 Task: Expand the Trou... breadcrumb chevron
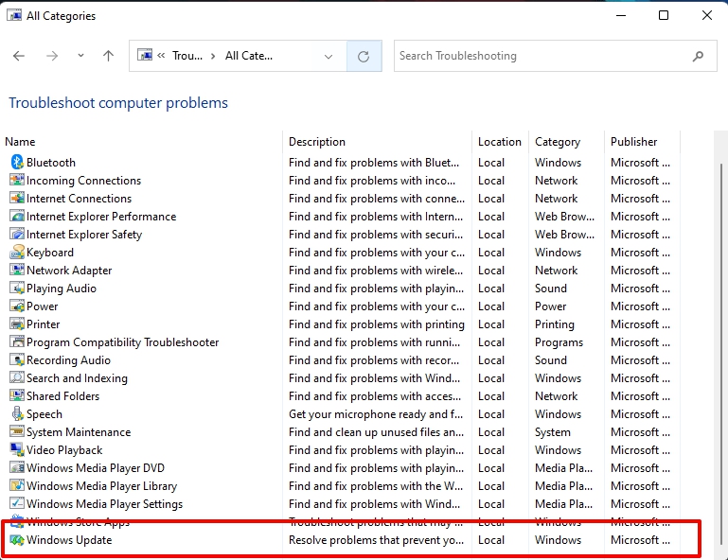coord(213,56)
